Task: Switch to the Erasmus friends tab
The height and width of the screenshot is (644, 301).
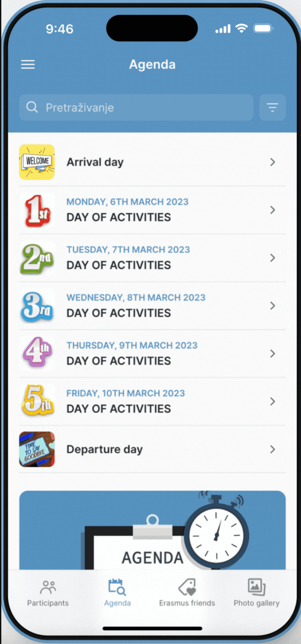Action: (187, 593)
